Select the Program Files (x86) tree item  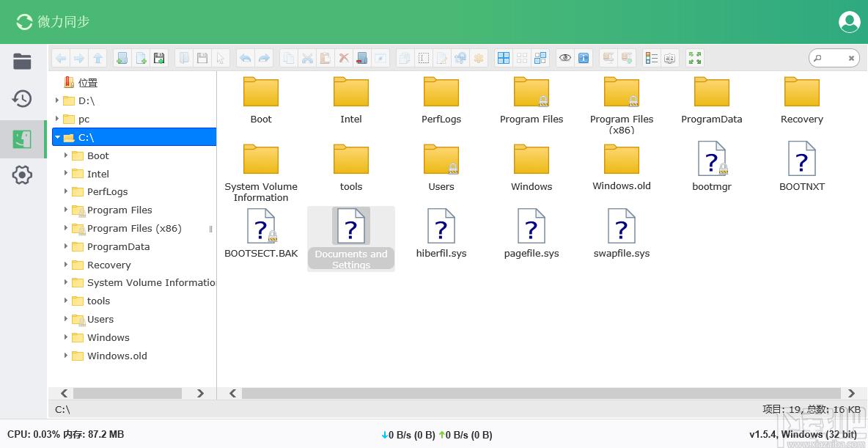point(134,228)
